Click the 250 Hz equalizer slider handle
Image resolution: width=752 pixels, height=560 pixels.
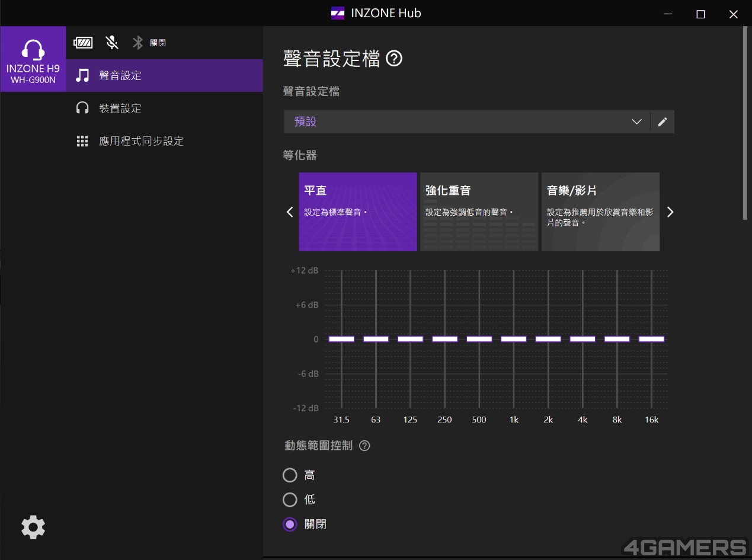pos(444,339)
